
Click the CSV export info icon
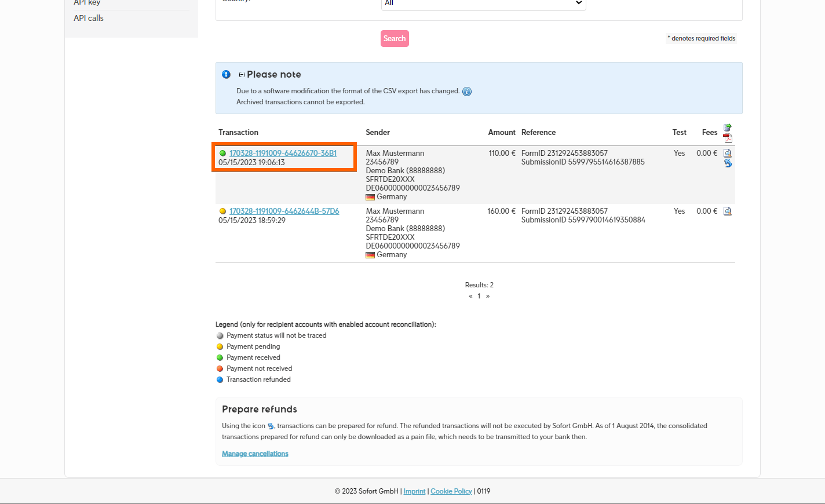467,92
